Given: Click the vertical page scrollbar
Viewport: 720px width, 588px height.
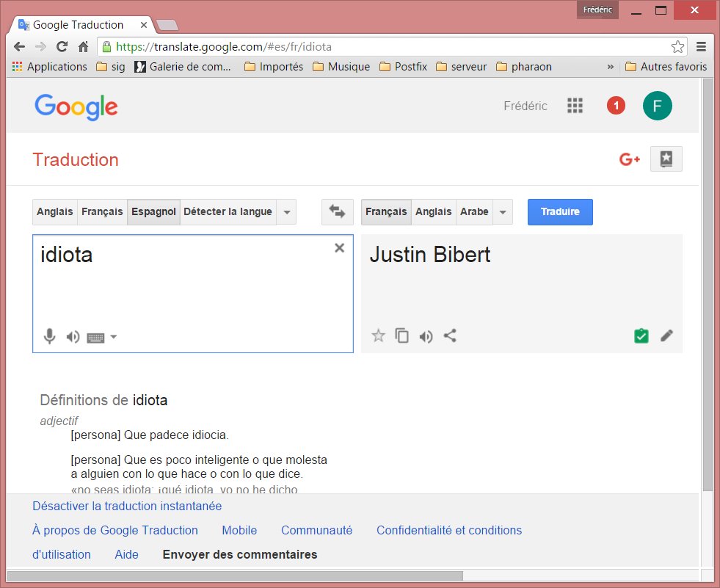Looking at the screenshot, I should pos(707,285).
